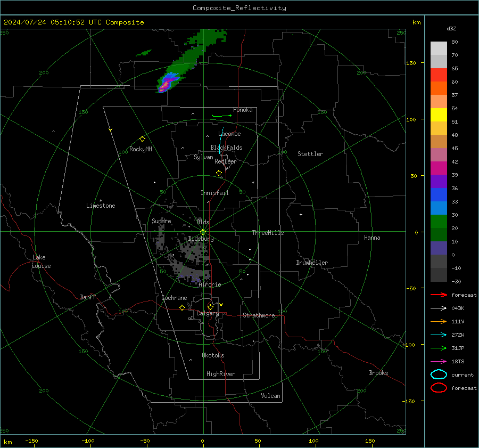This screenshot has height=448, width=479.
Task: Click the 'Brooks' map label
Action: point(378,373)
